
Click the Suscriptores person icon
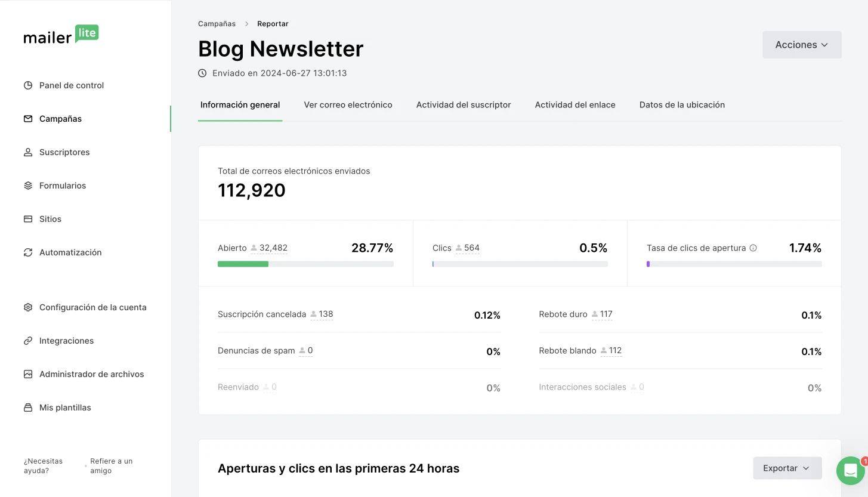(28, 152)
